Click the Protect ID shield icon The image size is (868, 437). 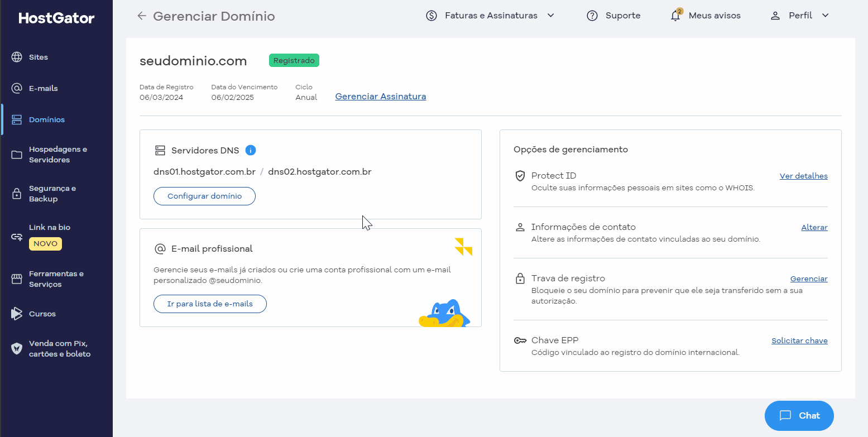coord(520,176)
